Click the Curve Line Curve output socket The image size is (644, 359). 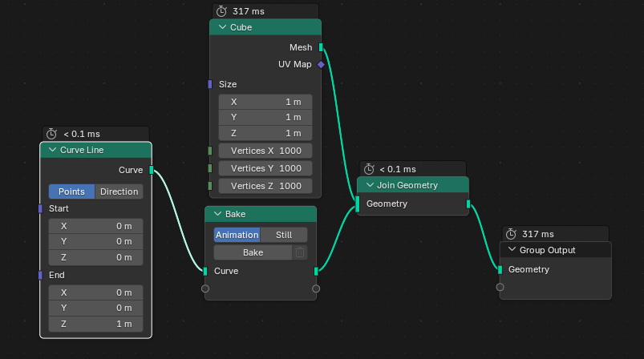point(151,170)
